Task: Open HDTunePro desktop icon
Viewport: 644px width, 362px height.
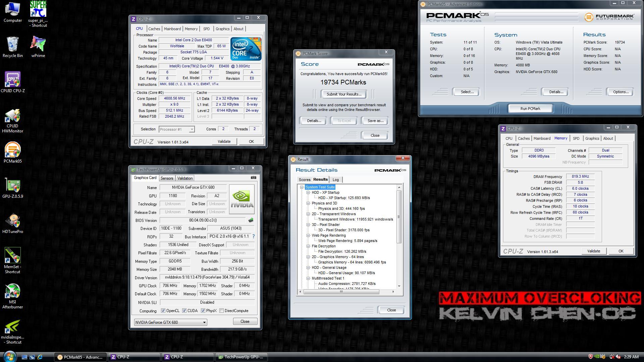Action: tap(13, 223)
